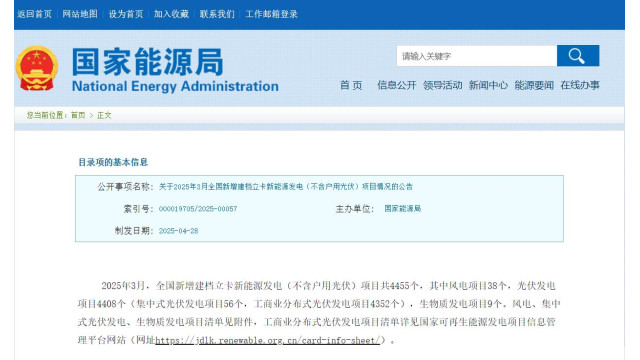Click the paragraph line starting 2025年3月
The height and width of the screenshot is (360, 640).
[328, 285]
